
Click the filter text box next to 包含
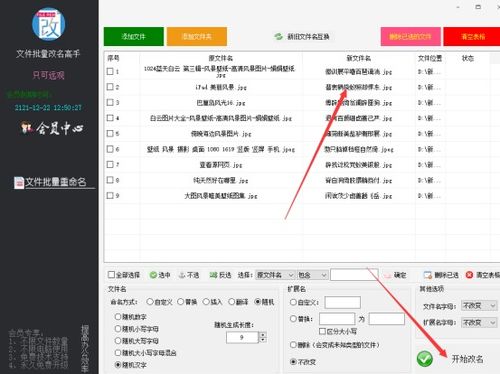[x=354, y=275]
